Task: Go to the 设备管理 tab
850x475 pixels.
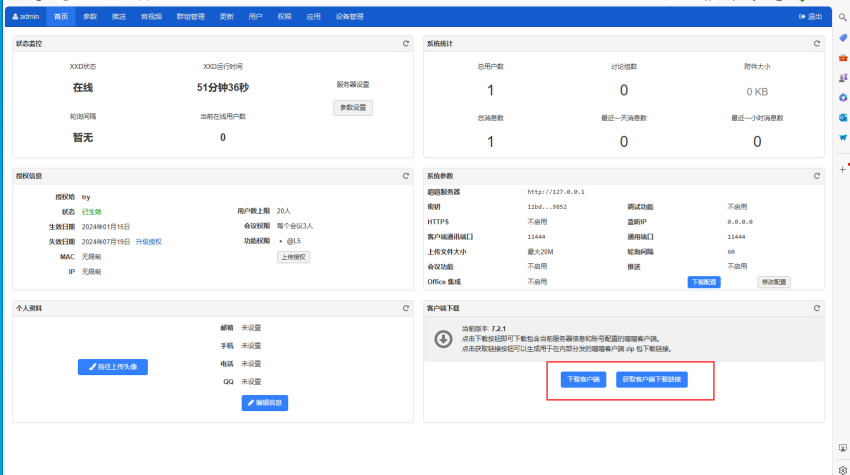Action: [x=350, y=17]
